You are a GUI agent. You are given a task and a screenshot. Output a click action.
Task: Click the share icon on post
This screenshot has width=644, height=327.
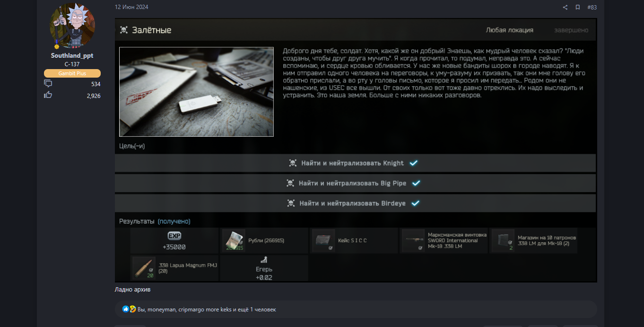[565, 8]
